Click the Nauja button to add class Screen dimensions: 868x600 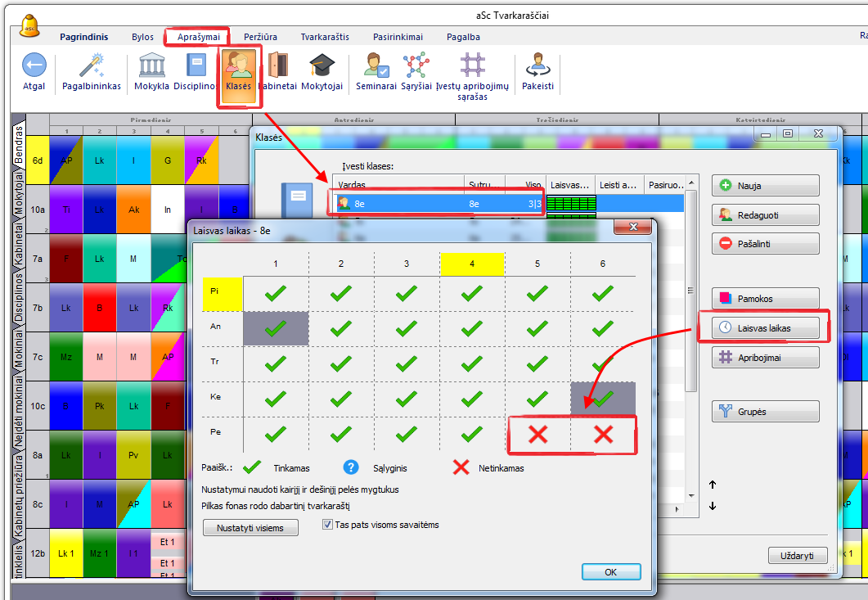pos(764,186)
